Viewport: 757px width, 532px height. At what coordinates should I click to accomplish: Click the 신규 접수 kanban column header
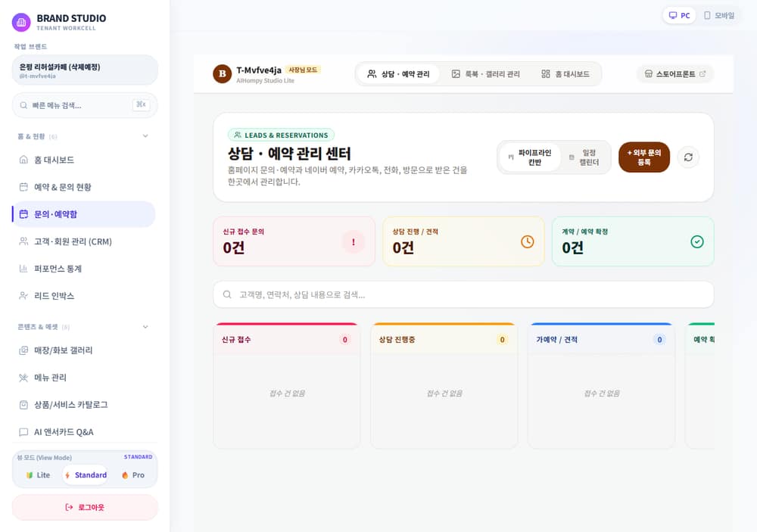point(287,340)
